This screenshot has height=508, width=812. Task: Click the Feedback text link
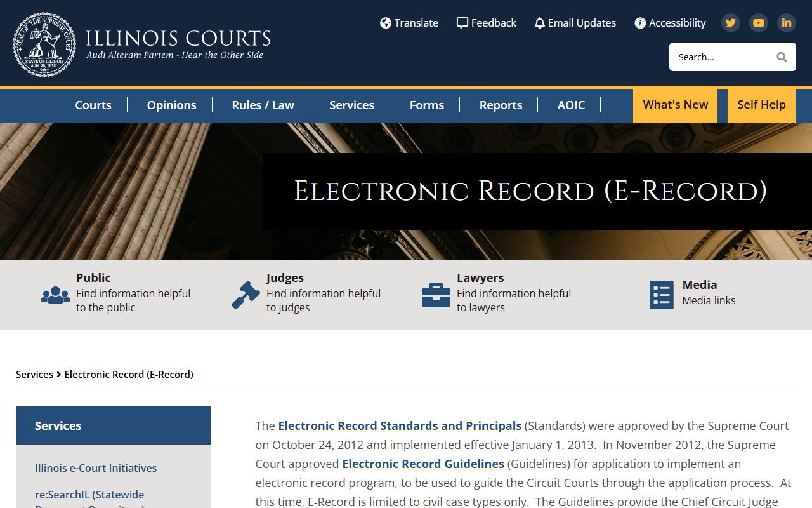pyautogui.click(x=494, y=23)
